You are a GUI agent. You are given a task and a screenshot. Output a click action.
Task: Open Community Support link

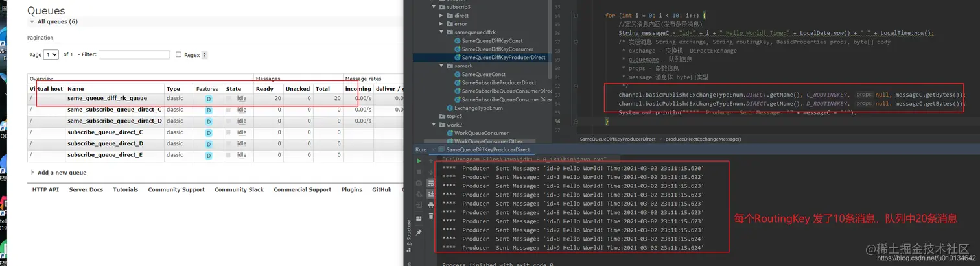pyautogui.click(x=176, y=190)
